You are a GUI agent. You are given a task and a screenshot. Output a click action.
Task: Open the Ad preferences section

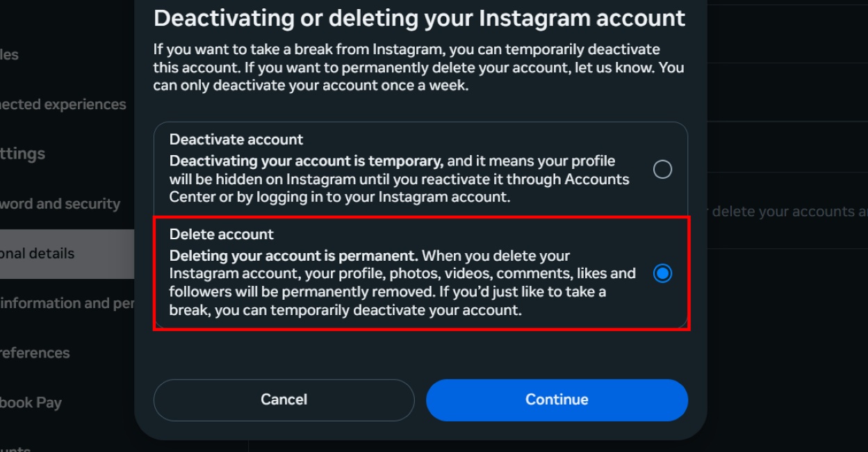pyautogui.click(x=34, y=352)
